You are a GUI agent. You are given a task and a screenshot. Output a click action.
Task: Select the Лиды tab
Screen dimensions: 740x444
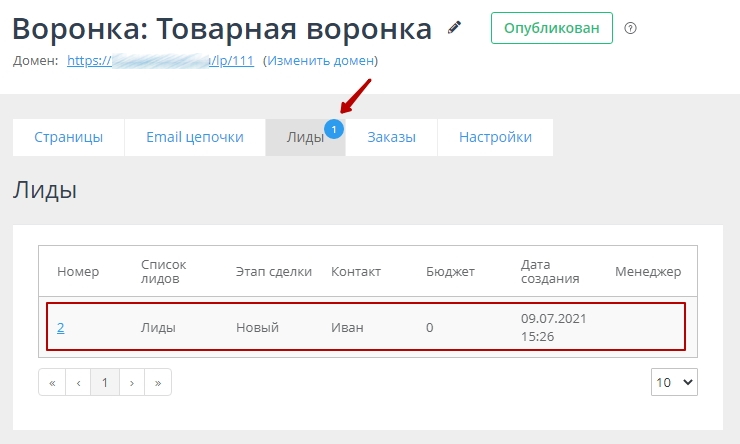tap(304, 138)
